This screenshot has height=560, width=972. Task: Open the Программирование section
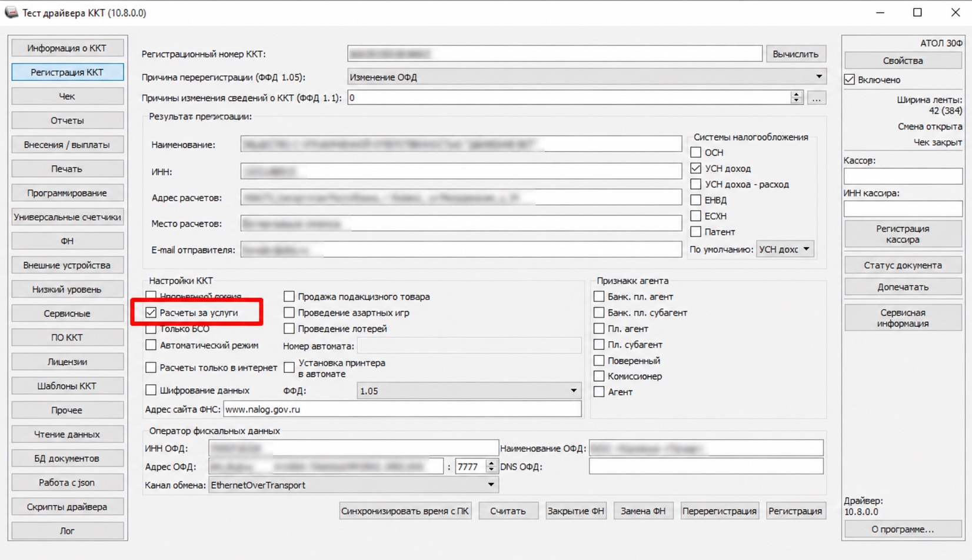point(67,193)
